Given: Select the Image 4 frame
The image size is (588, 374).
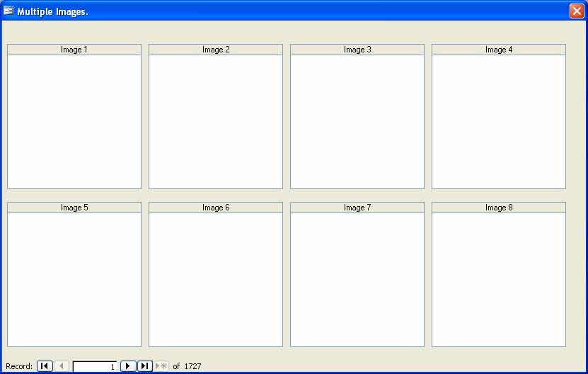Looking at the screenshot, I should point(499,122).
